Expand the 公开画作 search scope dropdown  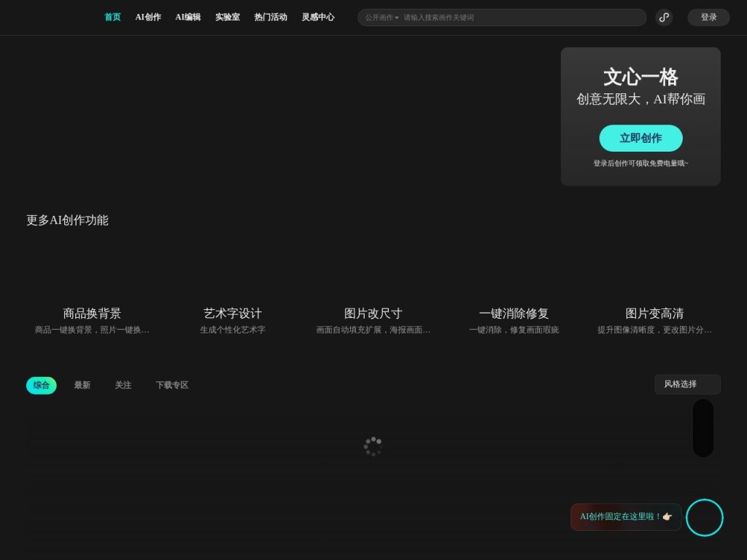[x=382, y=17]
